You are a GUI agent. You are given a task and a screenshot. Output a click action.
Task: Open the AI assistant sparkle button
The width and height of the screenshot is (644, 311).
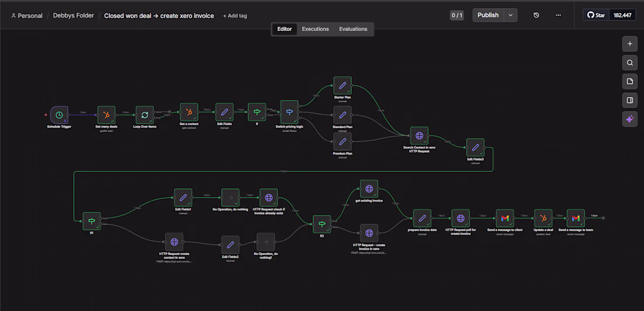[x=629, y=119]
